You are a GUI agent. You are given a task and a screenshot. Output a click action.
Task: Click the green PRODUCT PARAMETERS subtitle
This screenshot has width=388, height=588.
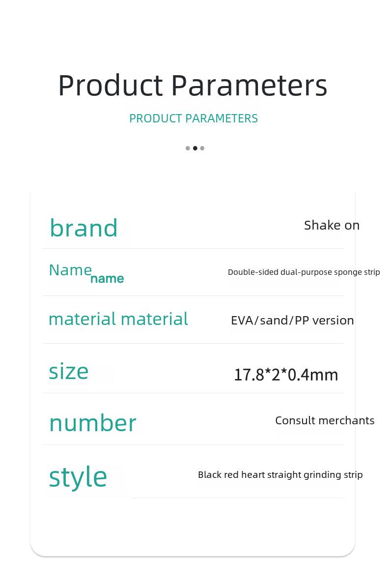193,118
